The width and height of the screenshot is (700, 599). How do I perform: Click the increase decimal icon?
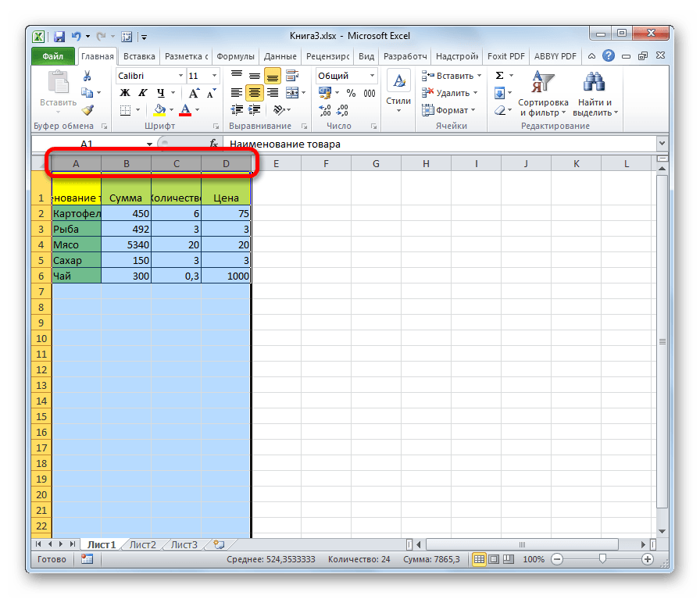point(324,110)
